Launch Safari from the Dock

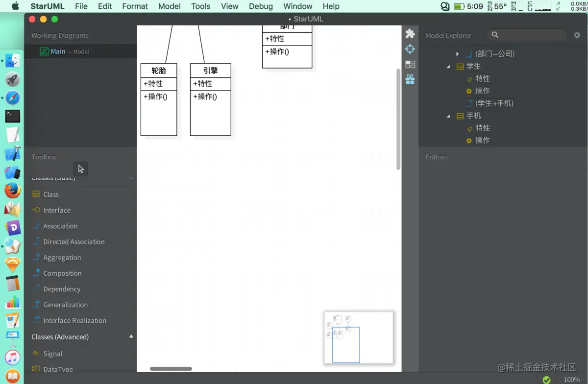(x=12, y=97)
